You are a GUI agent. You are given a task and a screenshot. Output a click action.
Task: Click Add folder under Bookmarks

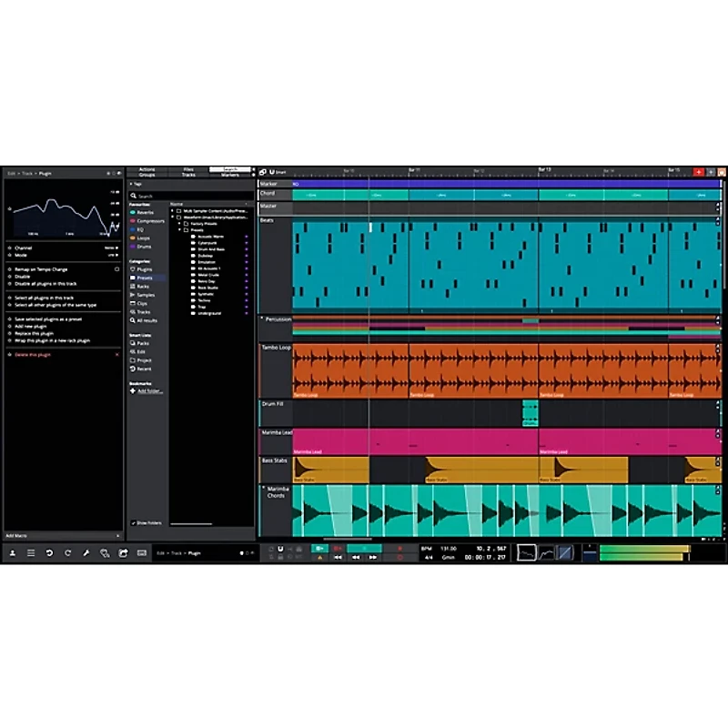(x=146, y=389)
